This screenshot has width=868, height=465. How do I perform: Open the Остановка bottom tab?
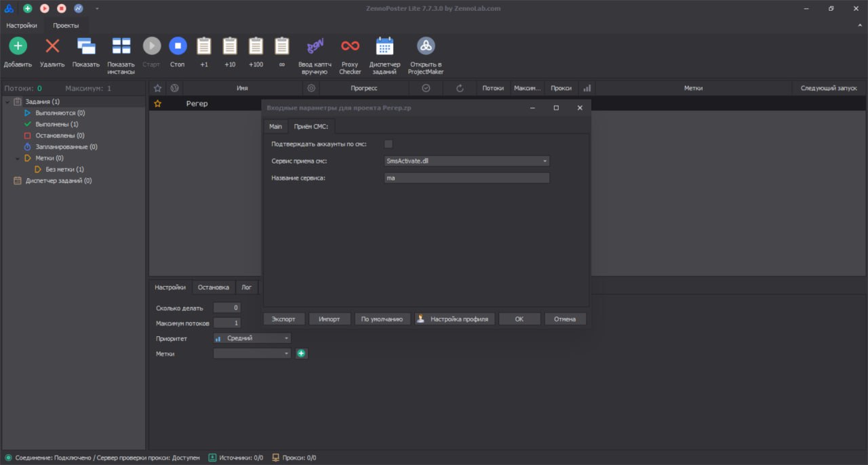214,287
